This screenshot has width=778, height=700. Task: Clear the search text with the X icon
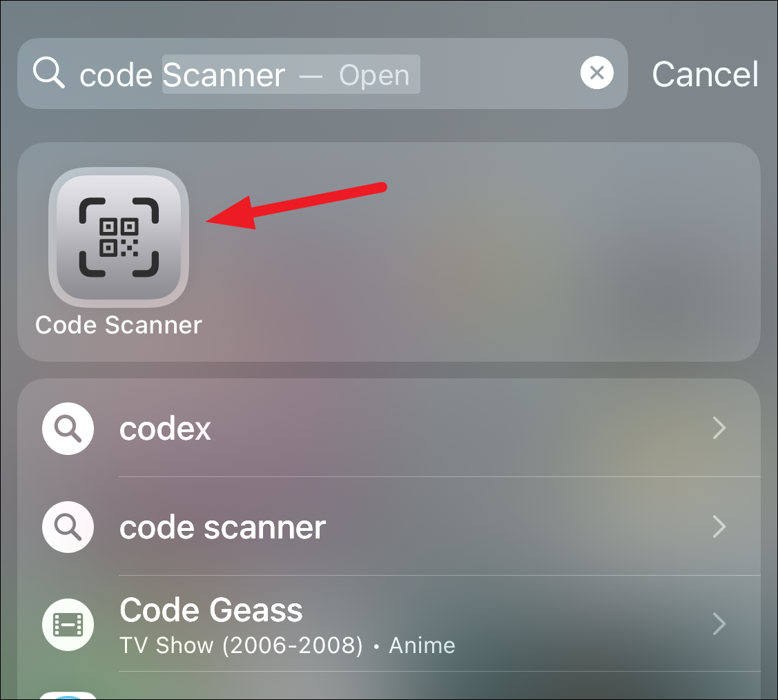tap(597, 73)
